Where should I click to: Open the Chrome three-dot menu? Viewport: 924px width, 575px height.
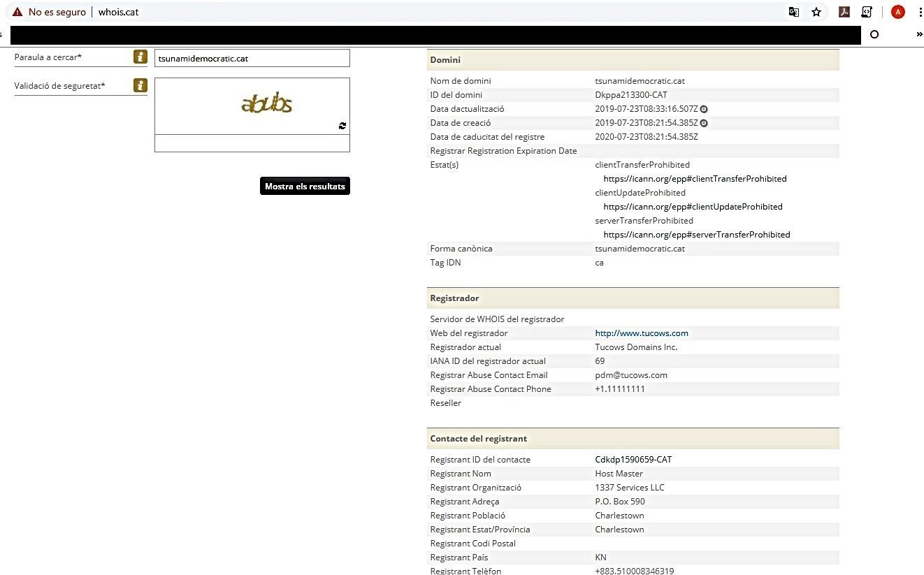(x=920, y=12)
